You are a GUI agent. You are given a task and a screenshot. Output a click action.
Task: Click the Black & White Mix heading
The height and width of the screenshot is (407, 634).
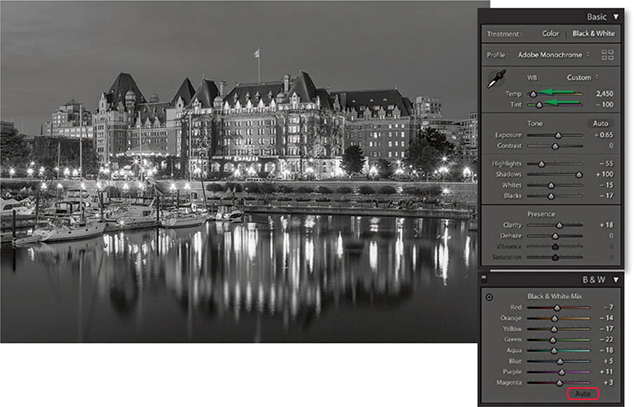coord(554,297)
